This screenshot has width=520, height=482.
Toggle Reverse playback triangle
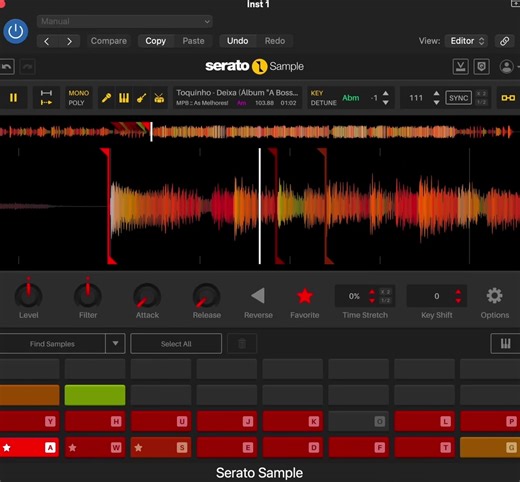(x=258, y=296)
